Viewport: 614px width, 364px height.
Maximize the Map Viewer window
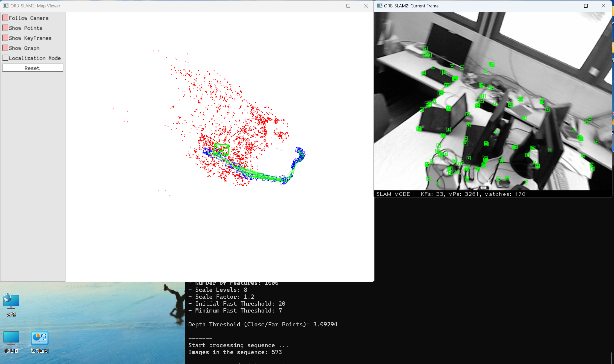point(348,6)
